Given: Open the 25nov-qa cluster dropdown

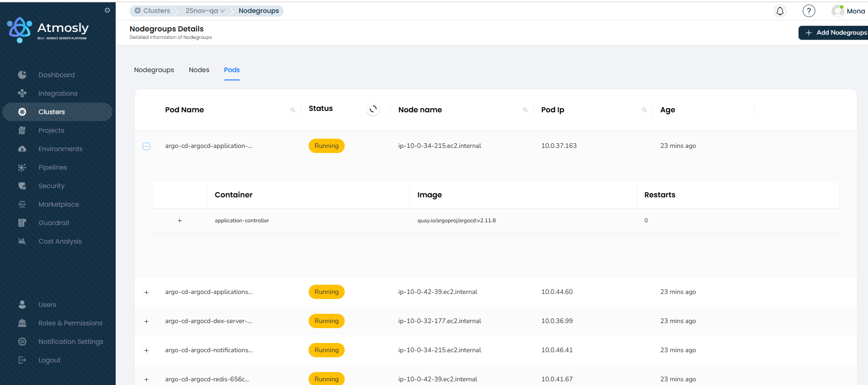Looking at the screenshot, I should 205,11.
